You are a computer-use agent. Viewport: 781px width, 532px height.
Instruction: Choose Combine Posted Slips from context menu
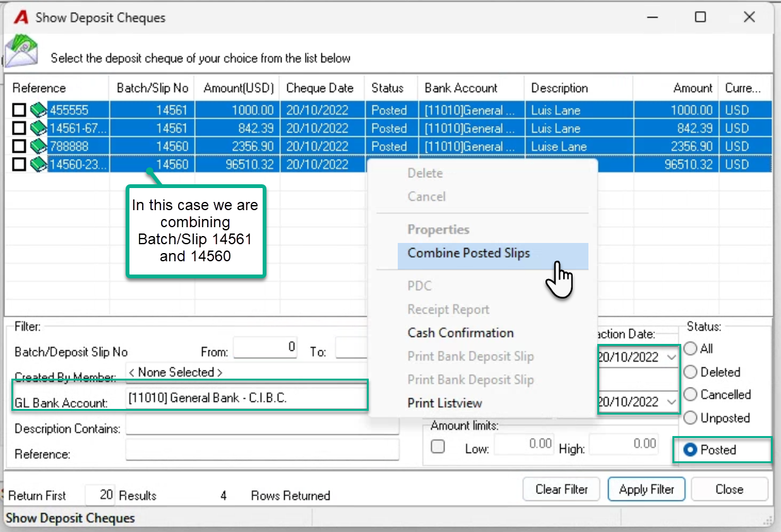pyautogui.click(x=493, y=254)
